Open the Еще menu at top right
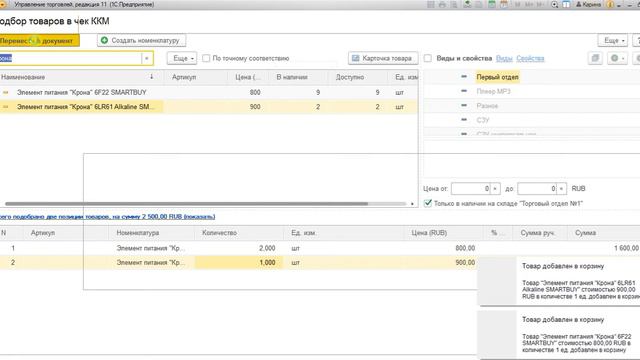 tap(613, 40)
